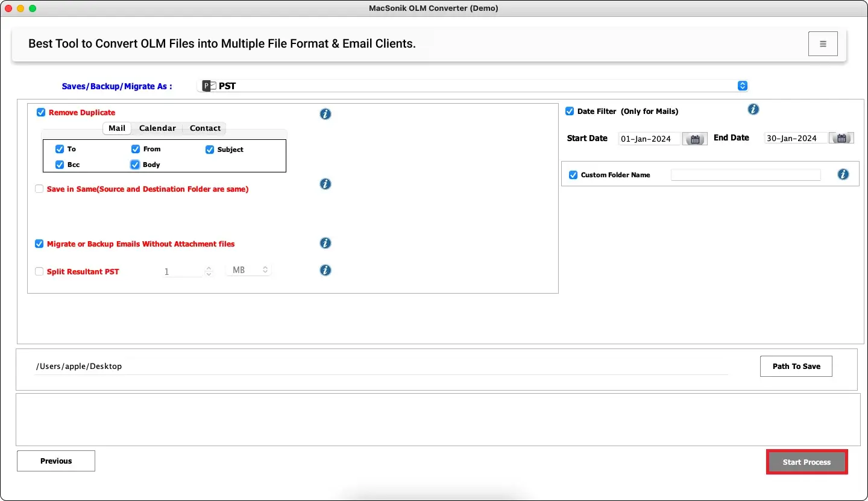Click the Start Process button

807,462
